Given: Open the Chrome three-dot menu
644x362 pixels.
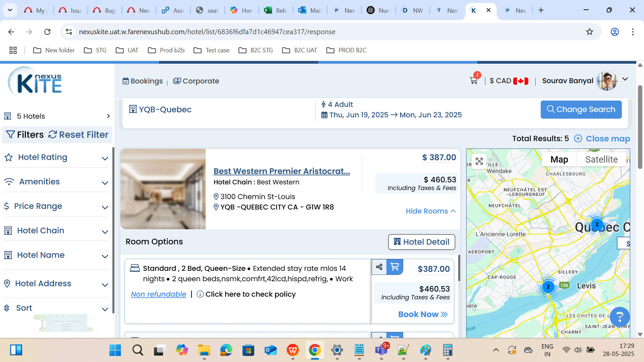Looking at the screenshot, I should point(633,32).
